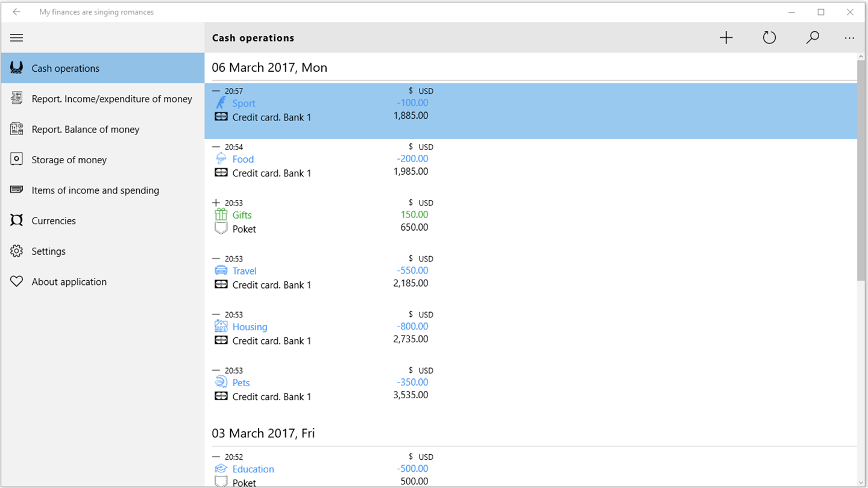Select the Currencies menu item
Image resolution: width=868 pixels, height=488 pixels.
click(54, 221)
